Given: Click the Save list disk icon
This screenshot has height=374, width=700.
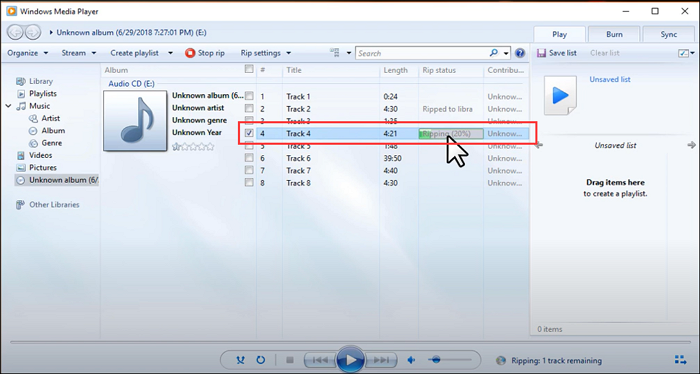Looking at the screenshot, I should tap(542, 53).
